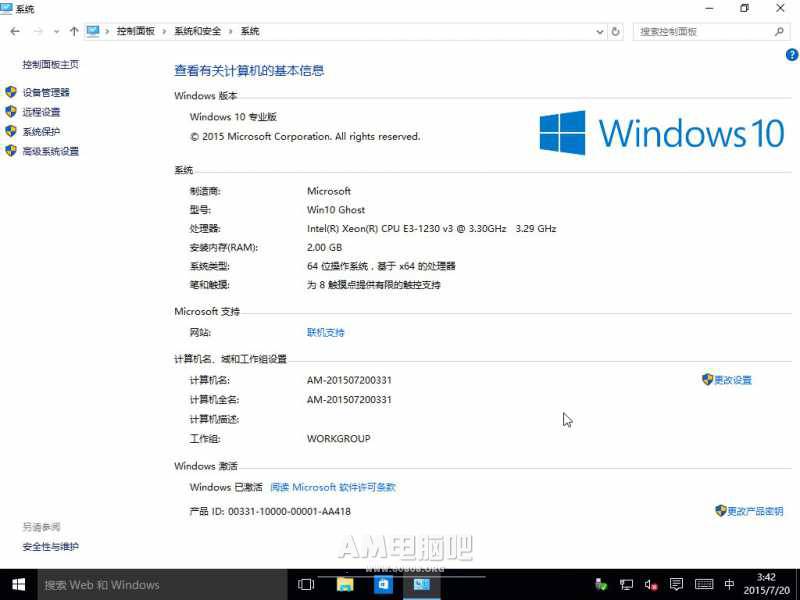Expand chevron after 控制面板 breadcrumb
The width and height of the screenshot is (800, 600).
(164, 32)
